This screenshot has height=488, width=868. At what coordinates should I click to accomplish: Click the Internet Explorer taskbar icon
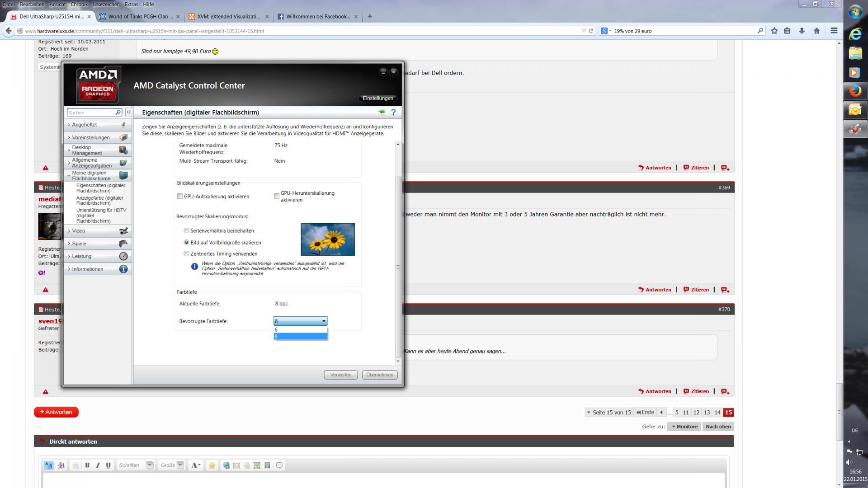coord(854,34)
